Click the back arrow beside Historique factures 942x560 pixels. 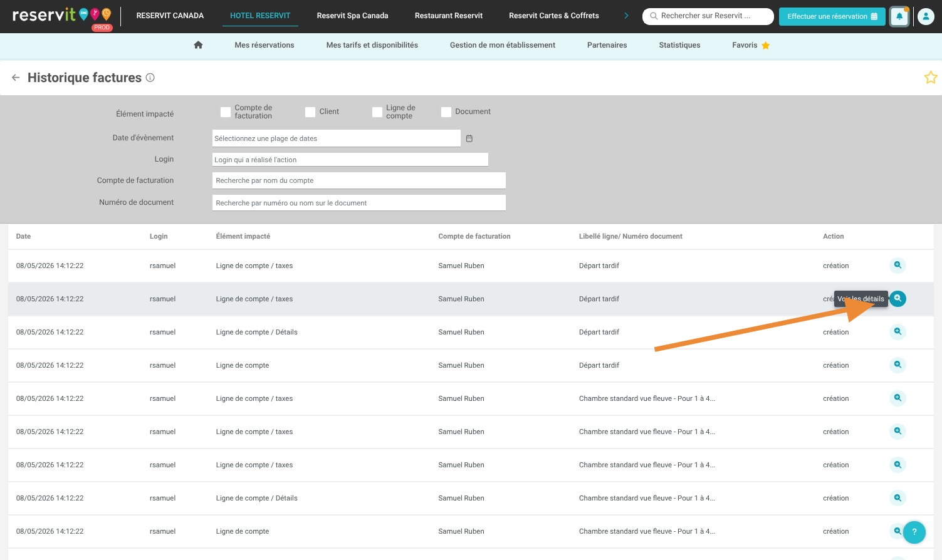pos(16,78)
